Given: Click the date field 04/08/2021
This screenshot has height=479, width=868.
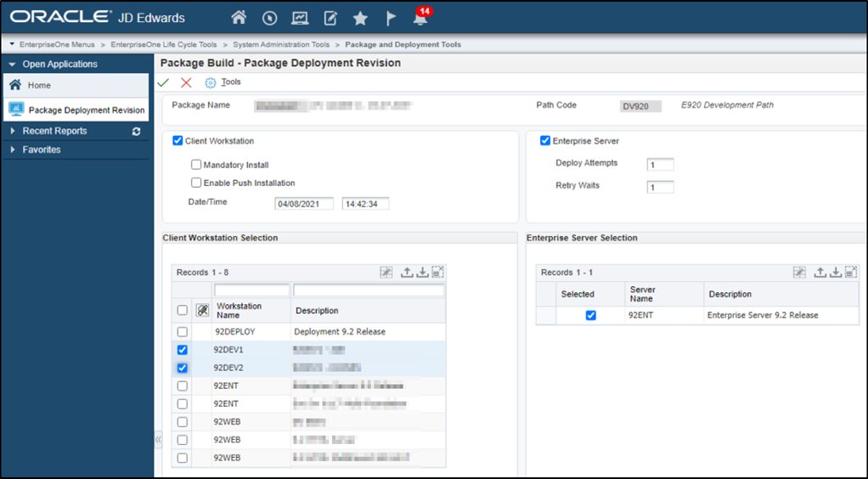Looking at the screenshot, I should tap(304, 204).
